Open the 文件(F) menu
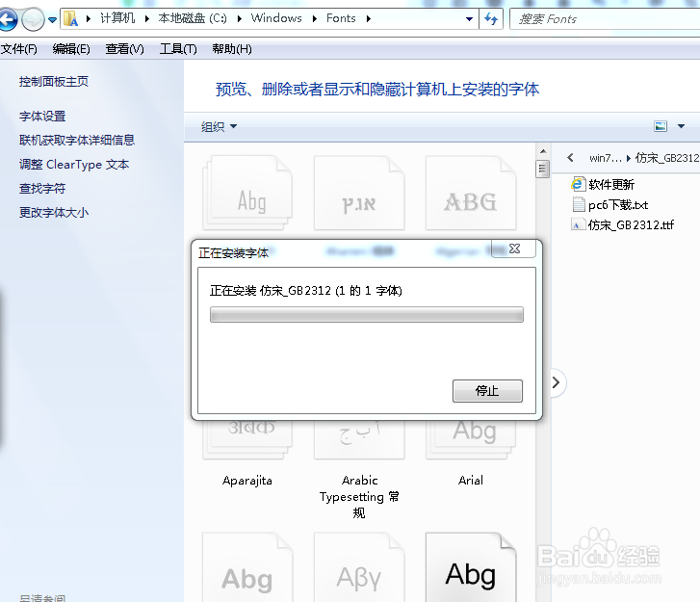Viewport: 700px width, 602px height. [x=18, y=49]
